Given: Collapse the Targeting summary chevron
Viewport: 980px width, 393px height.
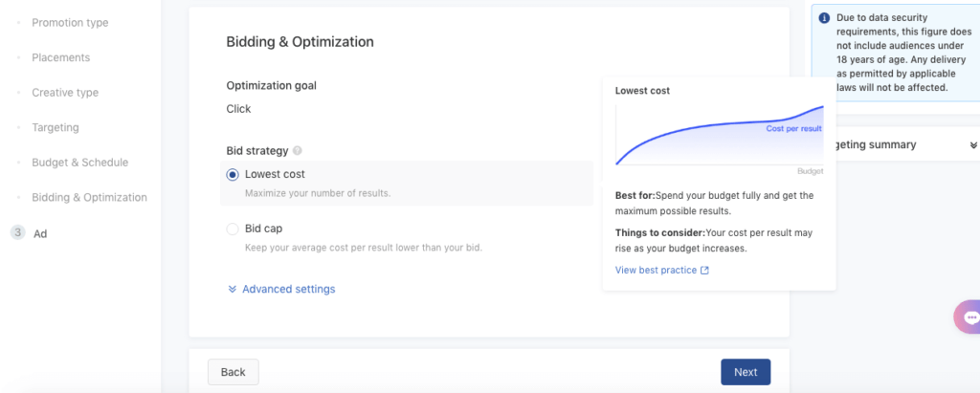Looking at the screenshot, I should 973,145.
